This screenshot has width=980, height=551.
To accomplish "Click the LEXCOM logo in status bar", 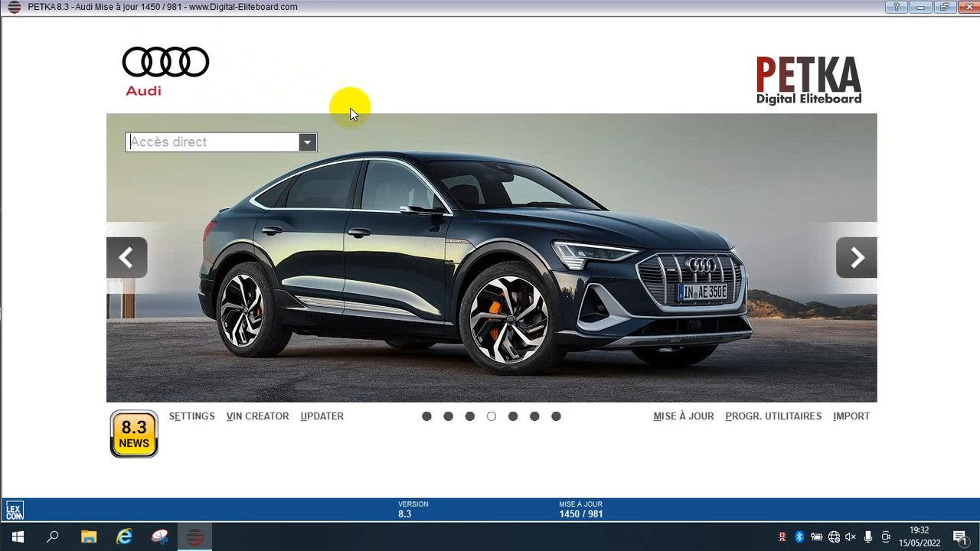I will pyautogui.click(x=15, y=510).
